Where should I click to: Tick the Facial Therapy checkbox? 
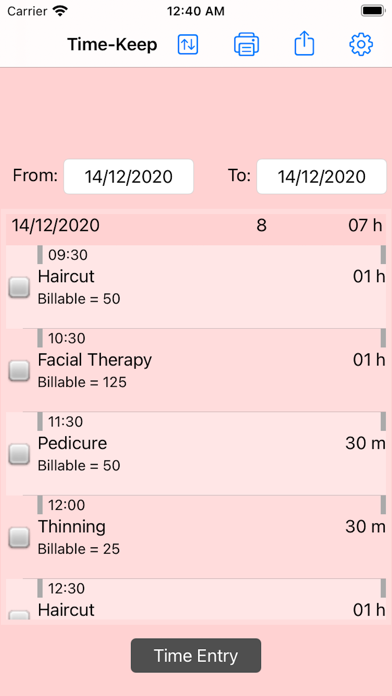(x=19, y=371)
